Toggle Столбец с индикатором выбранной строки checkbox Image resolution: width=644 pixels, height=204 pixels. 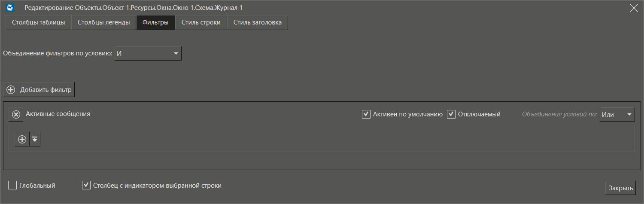86,186
